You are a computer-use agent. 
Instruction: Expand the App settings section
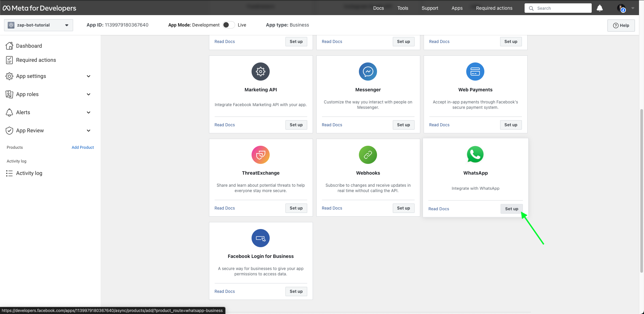pos(89,76)
